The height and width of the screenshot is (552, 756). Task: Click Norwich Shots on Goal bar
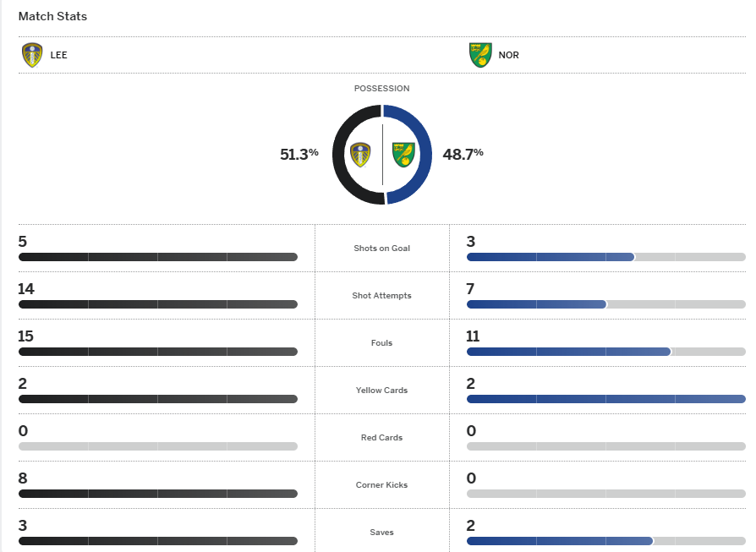pyautogui.click(x=550, y=257)
